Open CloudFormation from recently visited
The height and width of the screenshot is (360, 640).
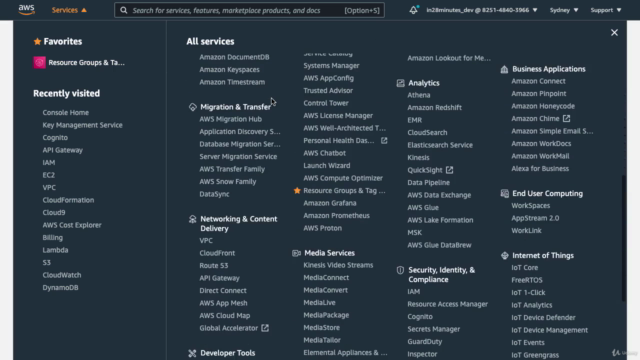pos(68,200)
